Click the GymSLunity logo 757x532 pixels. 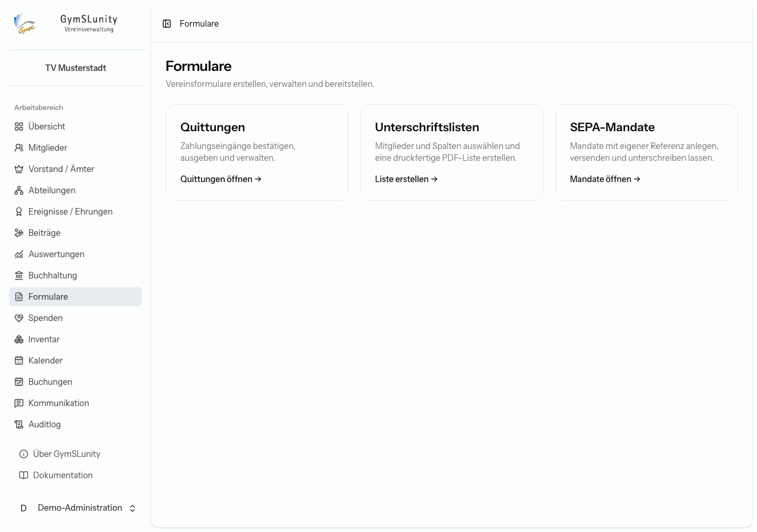point(25,24)
